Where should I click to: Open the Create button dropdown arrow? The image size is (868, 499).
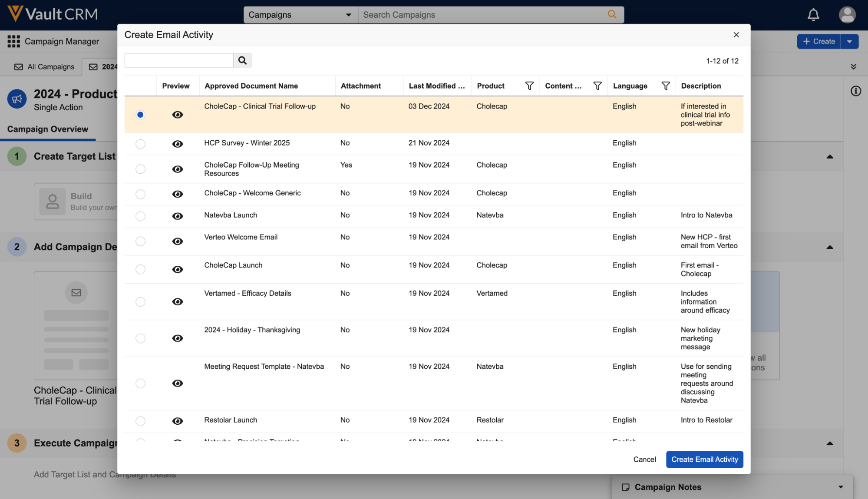pyautogui.click(x=849, y=42)
